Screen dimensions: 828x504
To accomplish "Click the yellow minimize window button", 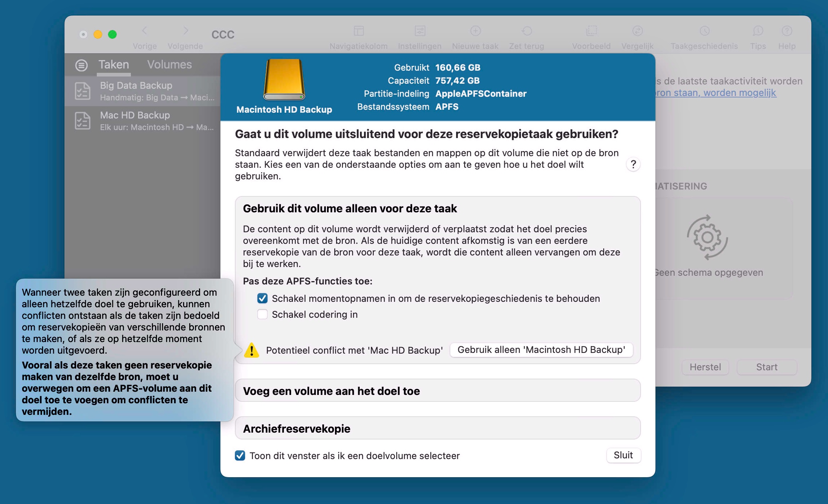I will (x=98, y=34).
